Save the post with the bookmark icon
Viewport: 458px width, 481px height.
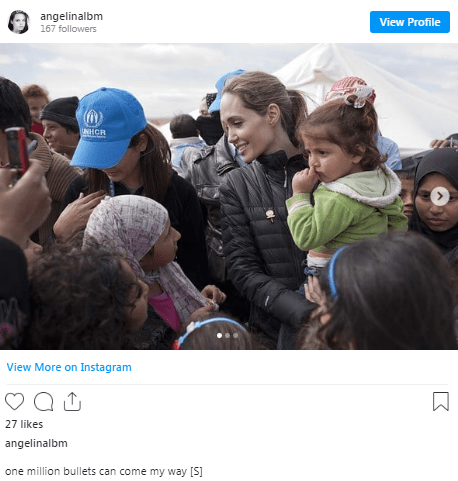tap(441, 401)
